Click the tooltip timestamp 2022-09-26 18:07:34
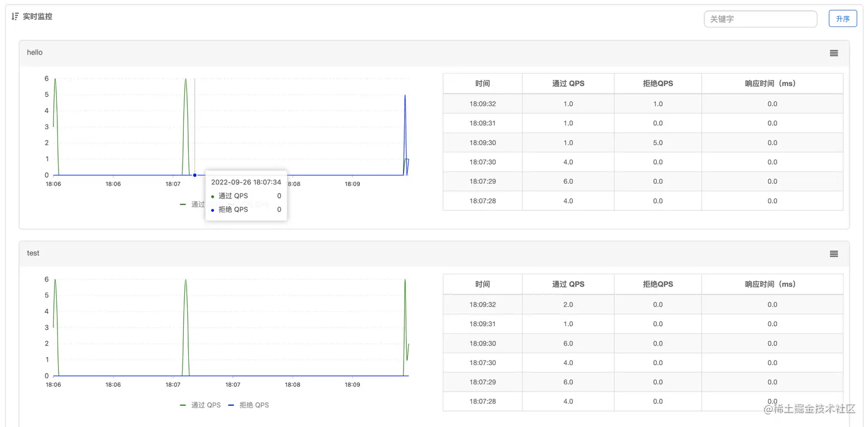This screenshot has height=427, width=868. tap(246, 182)
